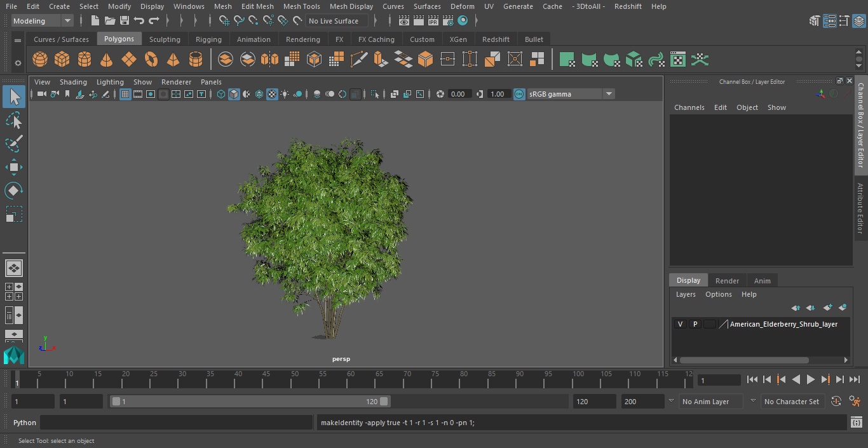Open the animation preferences running-man icon
The width and height of the screenshot is (868, 448).
point(855,401)
